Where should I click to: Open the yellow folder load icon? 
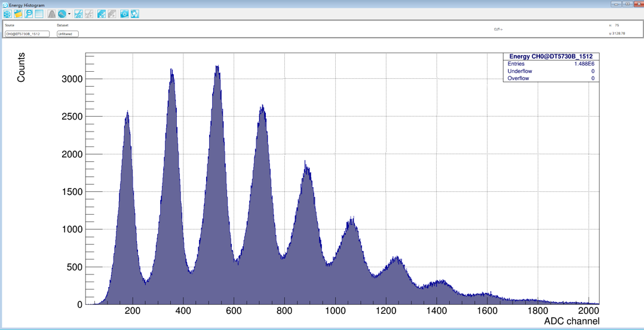tap(18, 14)
